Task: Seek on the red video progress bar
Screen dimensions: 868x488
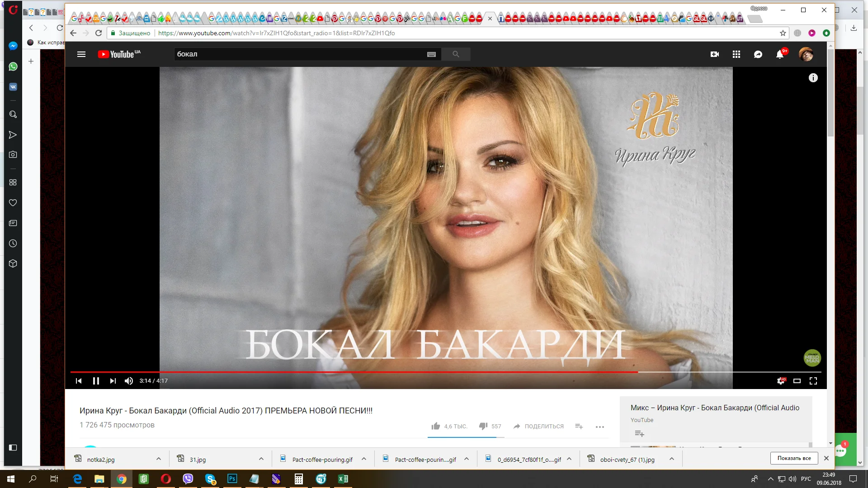Action: coord(353,372)
